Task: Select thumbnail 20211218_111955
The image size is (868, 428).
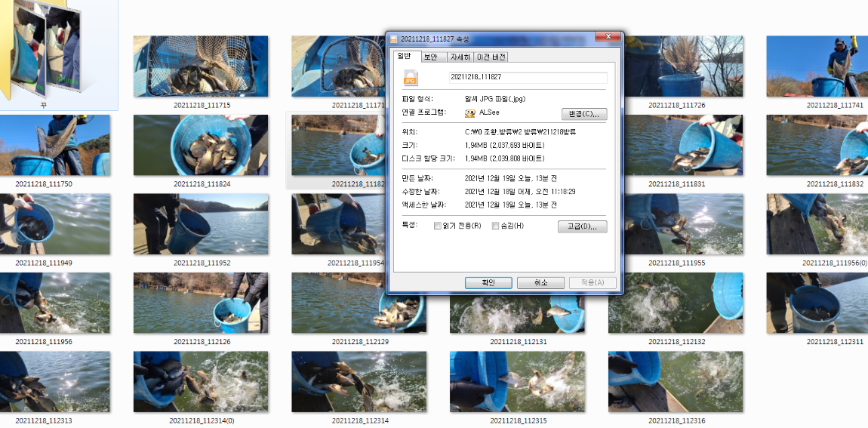Action: click(684, 224)
